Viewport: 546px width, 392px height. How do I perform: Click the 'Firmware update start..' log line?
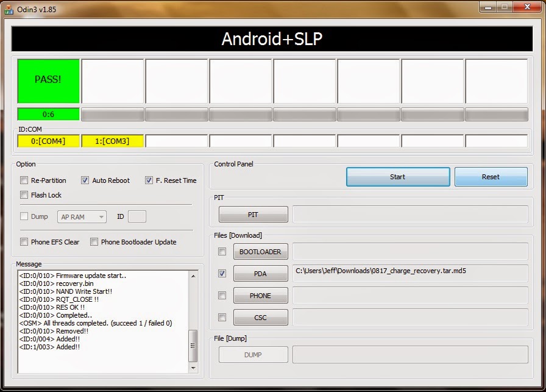(x=73, y=276)
